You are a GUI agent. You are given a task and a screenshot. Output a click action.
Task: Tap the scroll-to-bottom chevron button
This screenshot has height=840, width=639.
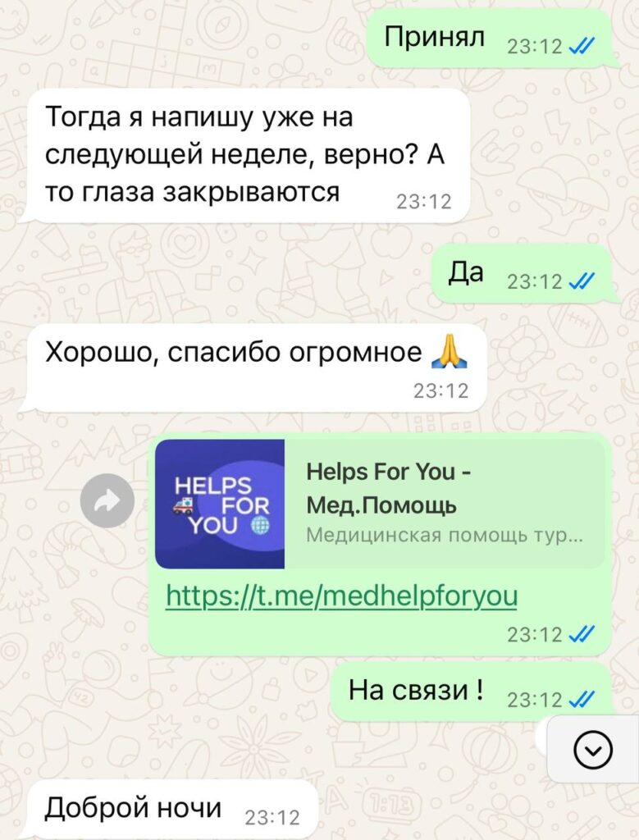click(593, 750)
